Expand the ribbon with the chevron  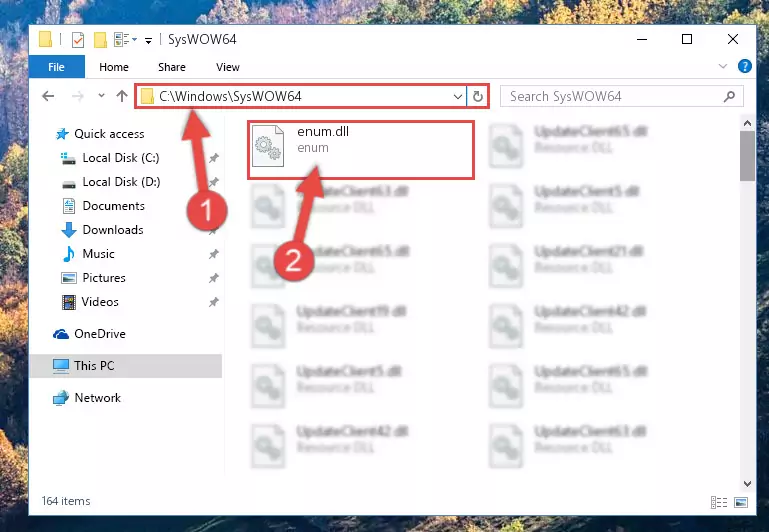pos(722,66)
